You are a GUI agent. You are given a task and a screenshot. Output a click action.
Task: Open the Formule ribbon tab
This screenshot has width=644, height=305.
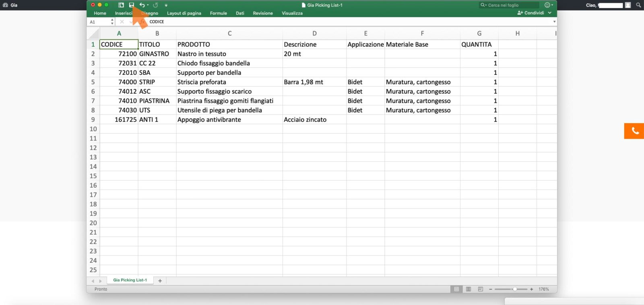[x=218, y=13]
